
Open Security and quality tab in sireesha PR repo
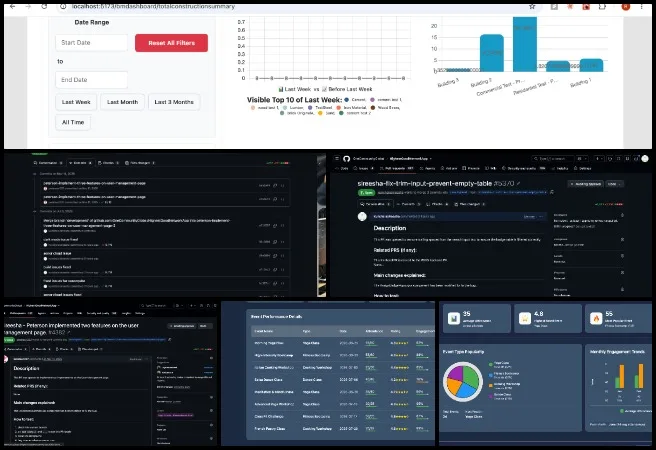coord(525,169)
